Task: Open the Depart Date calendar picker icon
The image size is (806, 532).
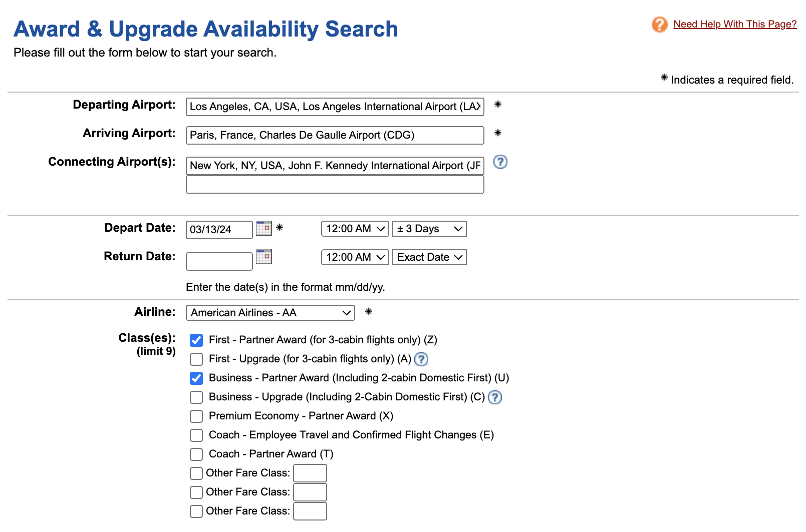Action: (264, 228)
